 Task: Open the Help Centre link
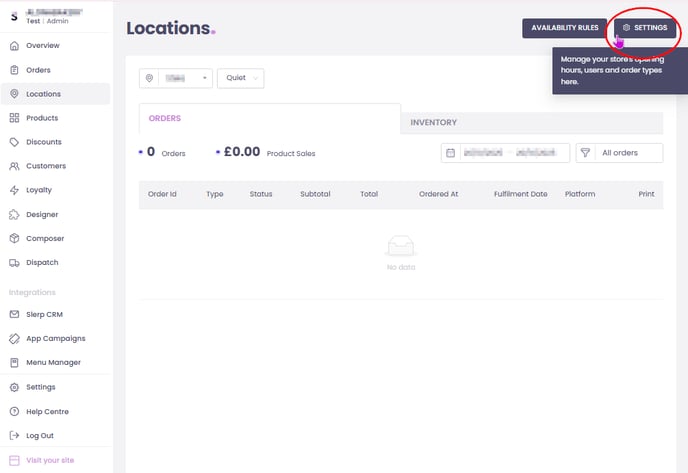point(47,412)
